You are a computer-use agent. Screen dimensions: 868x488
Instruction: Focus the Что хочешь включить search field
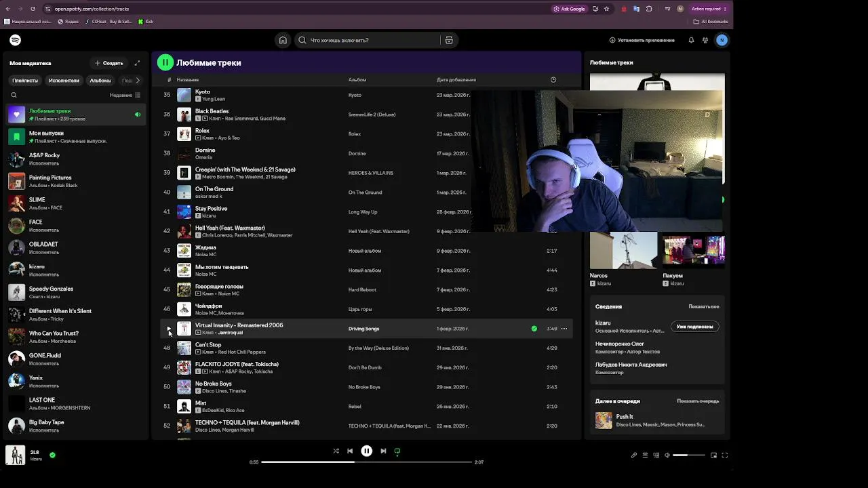pos(368,40)
